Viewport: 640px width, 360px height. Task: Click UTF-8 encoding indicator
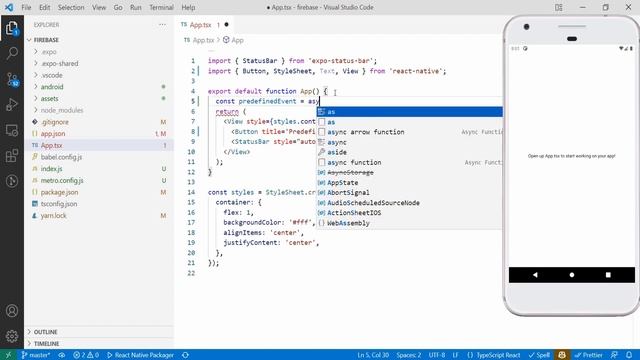tap(437, 355)
